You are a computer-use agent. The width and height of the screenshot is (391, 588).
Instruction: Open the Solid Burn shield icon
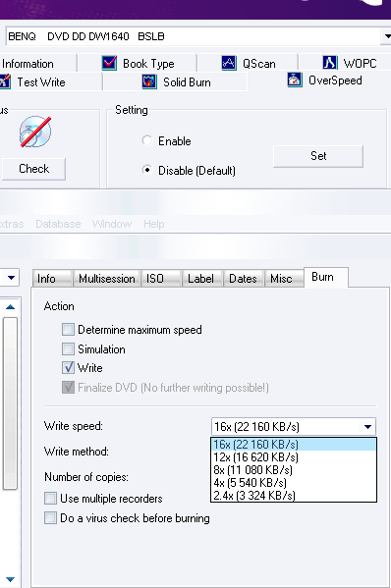coord(149,81)
